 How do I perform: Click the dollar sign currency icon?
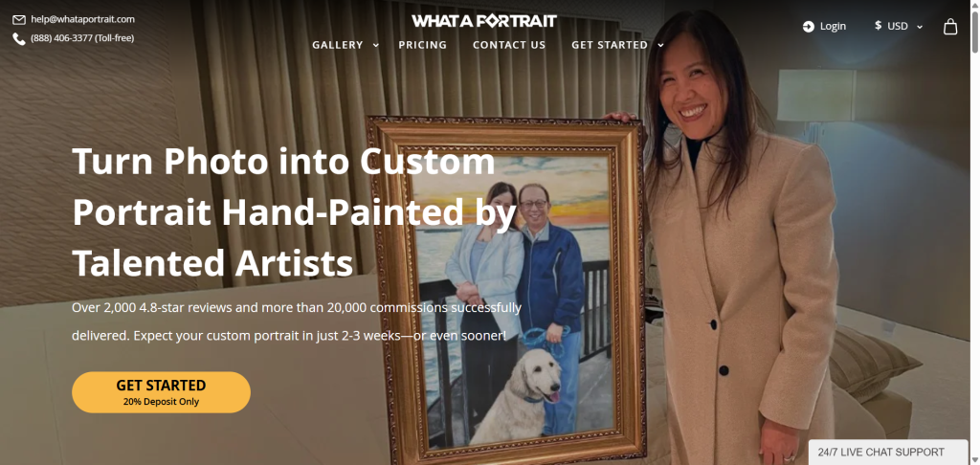879,26
